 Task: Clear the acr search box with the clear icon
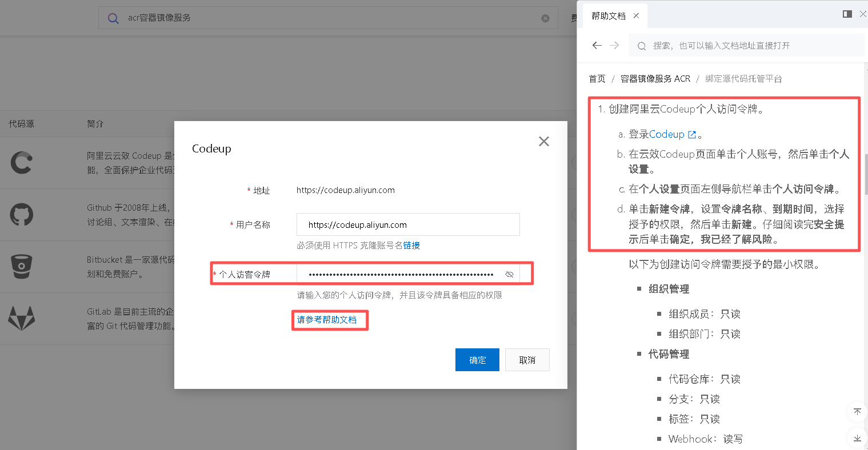tap(545, 18)
